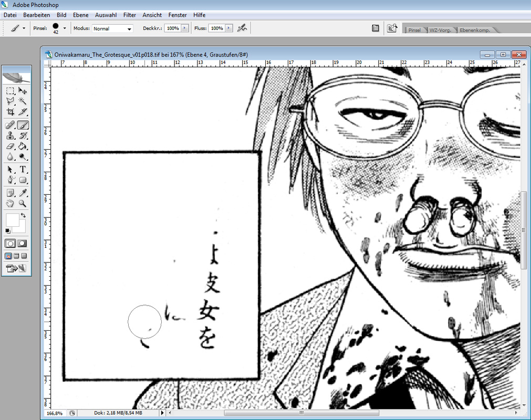Click the foreground color swatch
The image size is (531, 420).
[x=12, y=220]
